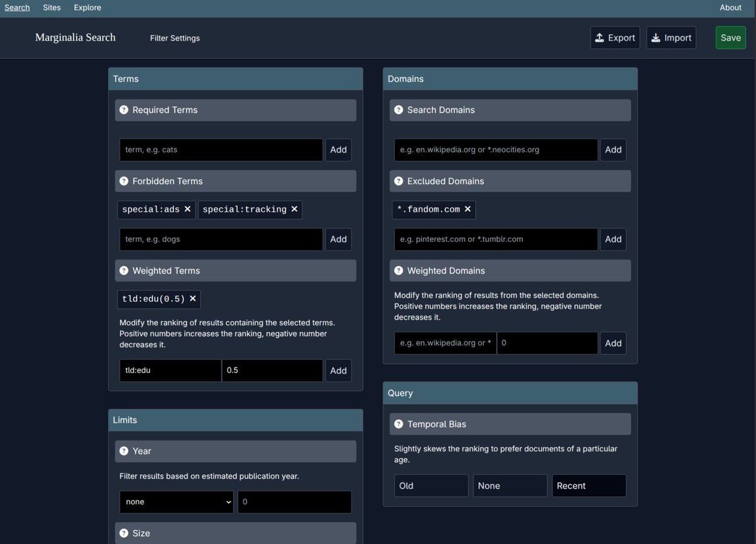This screenshot has width=756, height=544.
Task: Click the help icon beside Excluded Domains
Action: pyautogui.click(x=399, y=181)
